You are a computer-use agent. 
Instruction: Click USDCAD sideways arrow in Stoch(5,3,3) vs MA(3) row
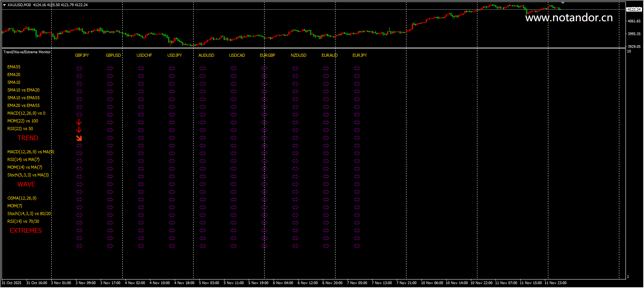coord(234,176)
